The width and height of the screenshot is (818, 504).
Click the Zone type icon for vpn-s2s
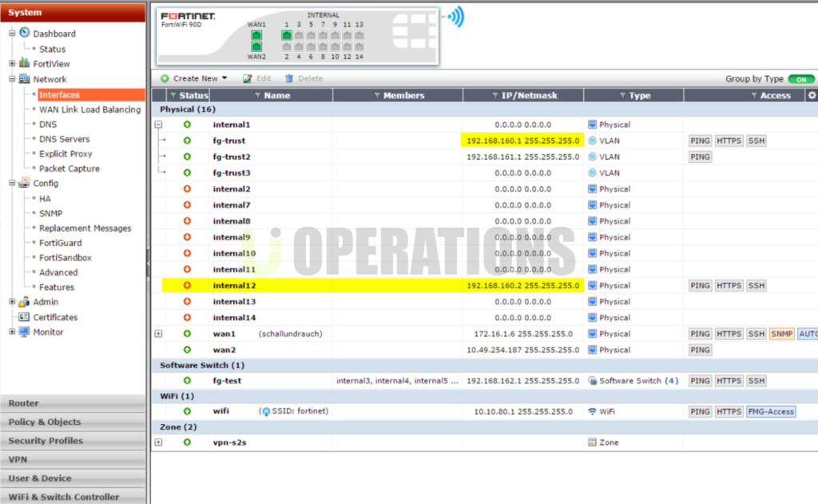tap(592, 442)
